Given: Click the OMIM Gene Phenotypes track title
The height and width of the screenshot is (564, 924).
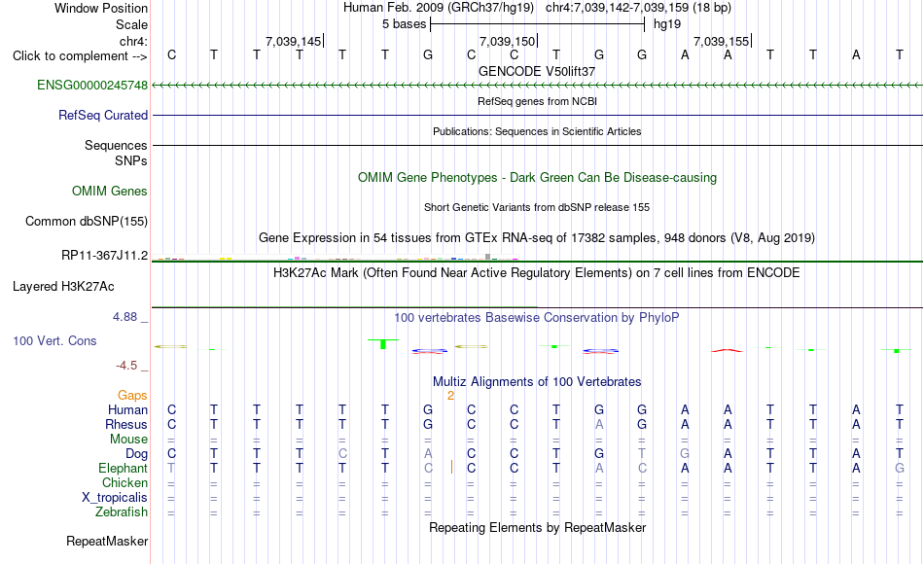Looking at the screenshot, I should 537,177.
